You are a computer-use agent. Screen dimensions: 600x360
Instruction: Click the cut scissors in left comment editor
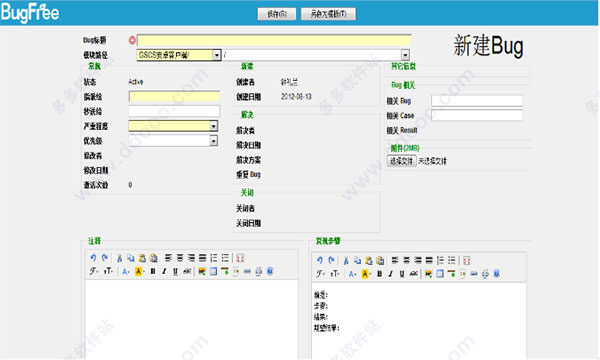[119, 258]
